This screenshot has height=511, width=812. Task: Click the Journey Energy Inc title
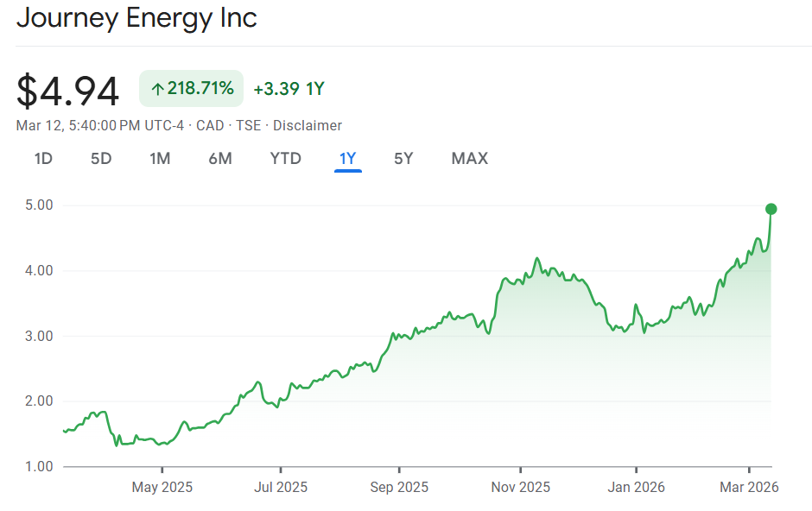coord(136,18)
